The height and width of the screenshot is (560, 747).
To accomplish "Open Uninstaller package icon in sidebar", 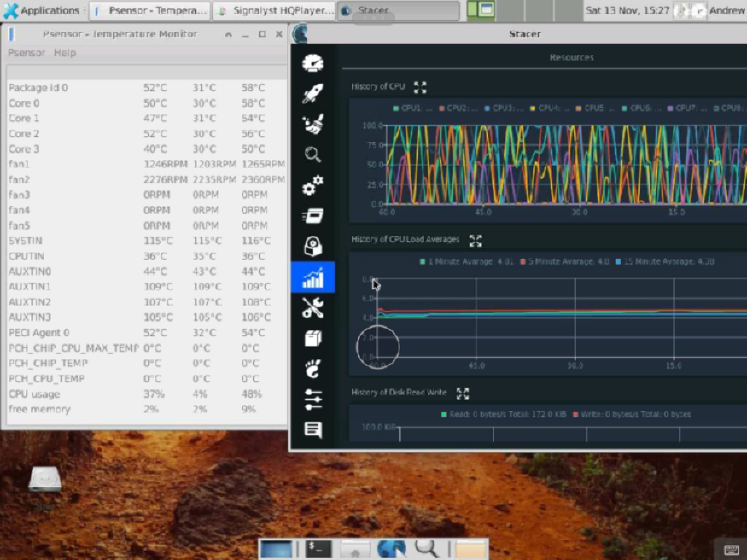I will [x=313, y=246].
